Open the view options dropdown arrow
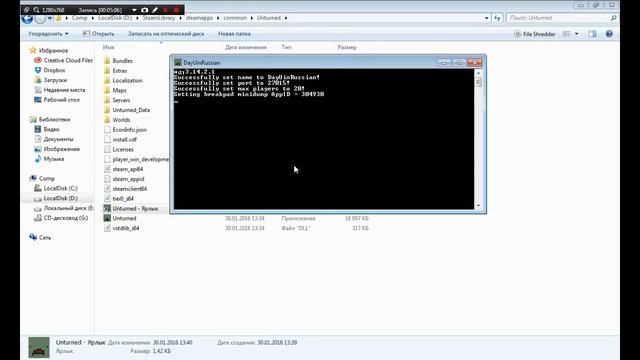Screen dimensions: 640x360 coord(576,34)
